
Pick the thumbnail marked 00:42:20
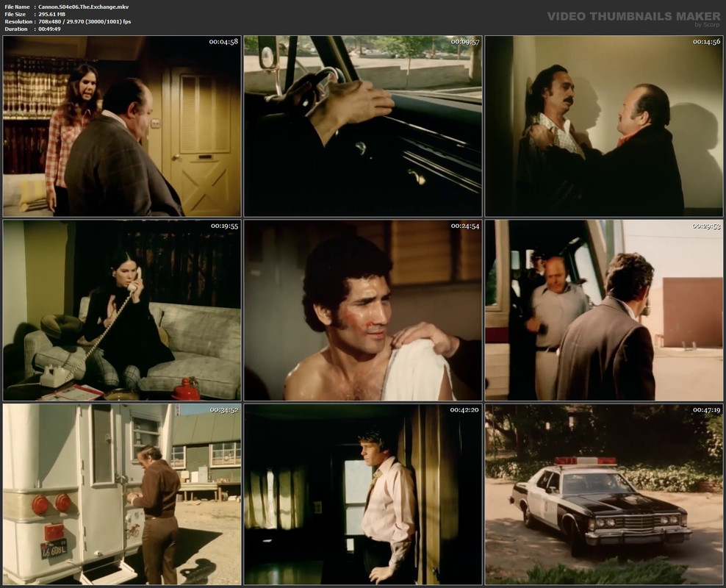[363, 494]
